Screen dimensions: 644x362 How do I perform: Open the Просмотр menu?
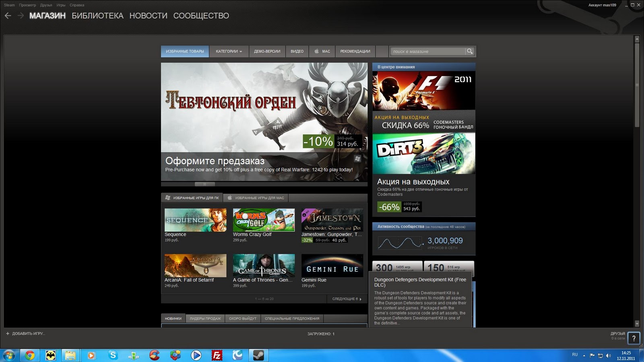pyautogui.click(x=27, y=5)
